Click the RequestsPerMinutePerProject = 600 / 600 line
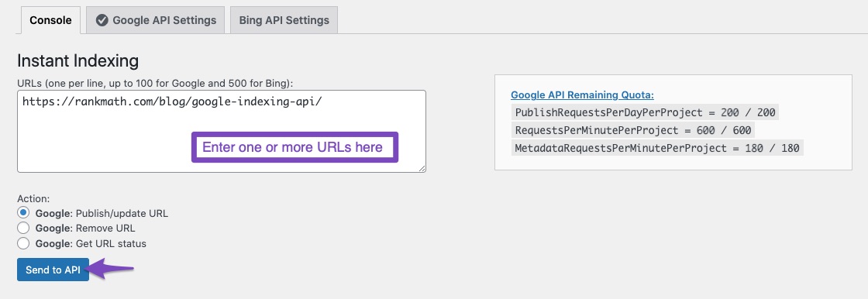This screenshot has width=868, height=299. [632, 130]
